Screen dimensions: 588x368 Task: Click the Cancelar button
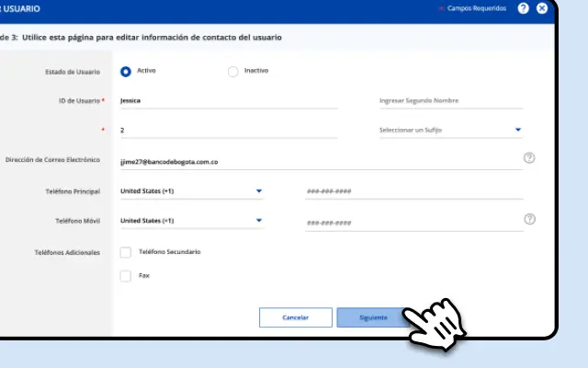point(296,317)
